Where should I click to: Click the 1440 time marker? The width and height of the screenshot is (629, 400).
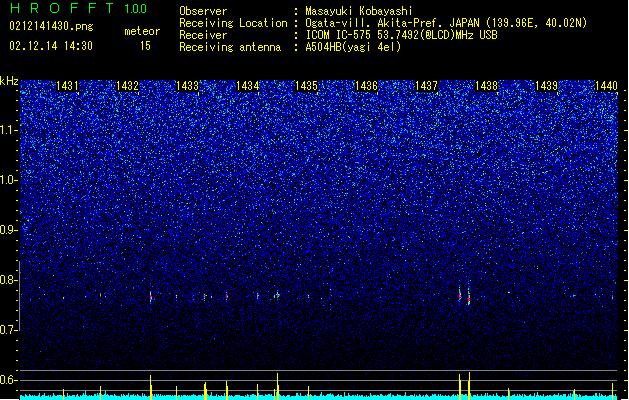(x=607, y=86)
